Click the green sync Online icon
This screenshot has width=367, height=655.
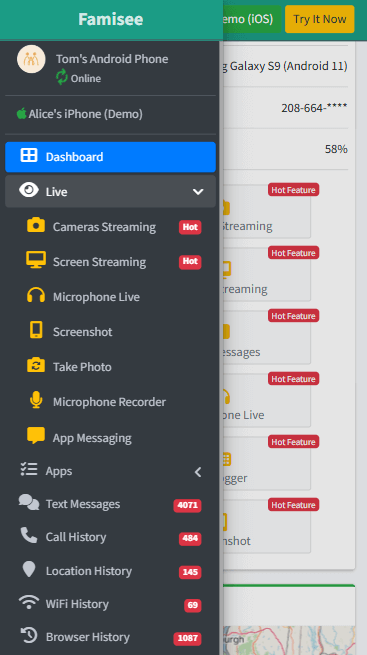[x=62, y=78]
